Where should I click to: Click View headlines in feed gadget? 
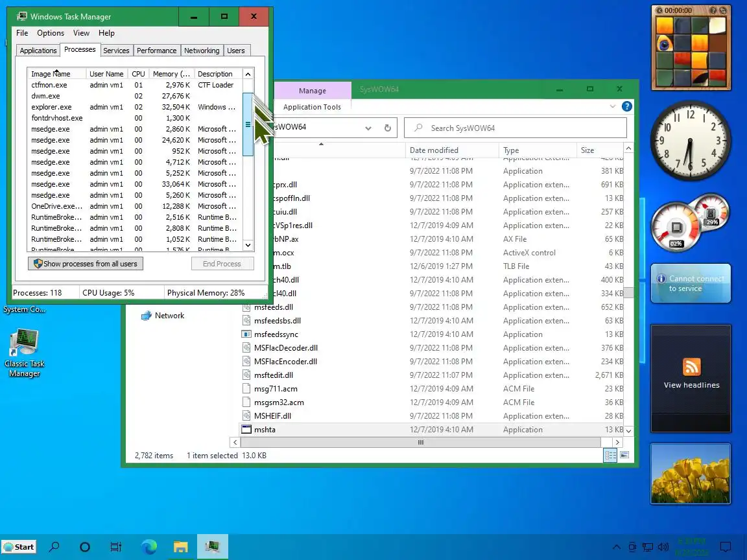point(691,385)
